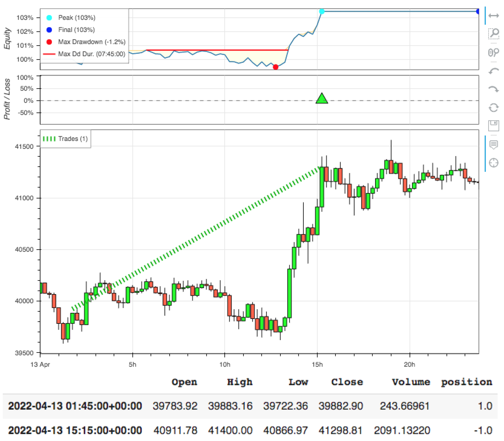This screenshot has width=504, height=441.
Task: Toggle Peak (103%) legend entry
Action: 76,18
